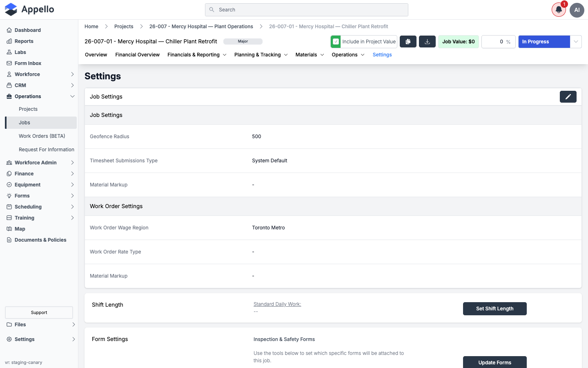This screenshot has height=368, width=588.
Task: Click the download icon button
Action: [427, 42]
